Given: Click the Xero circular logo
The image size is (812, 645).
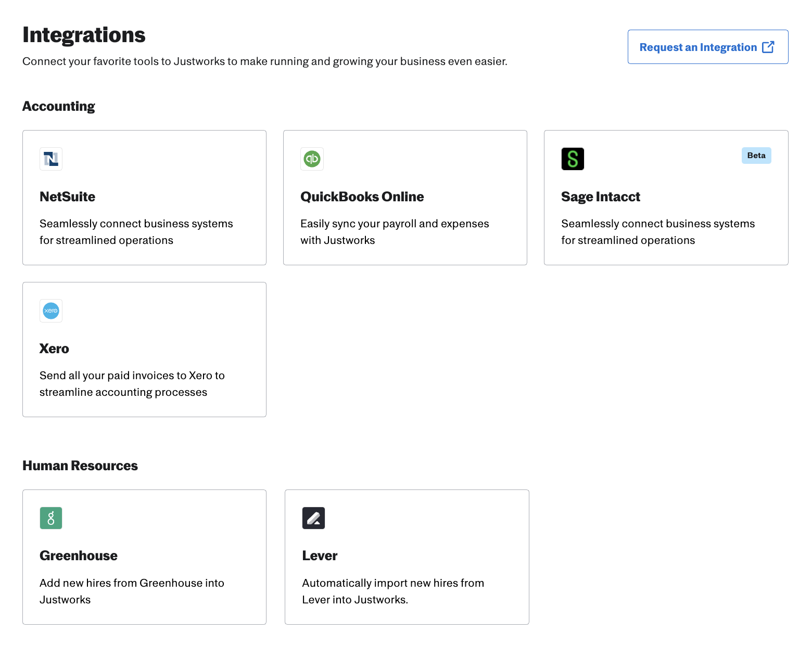Looking at the screenshot, I should [50, 311].
